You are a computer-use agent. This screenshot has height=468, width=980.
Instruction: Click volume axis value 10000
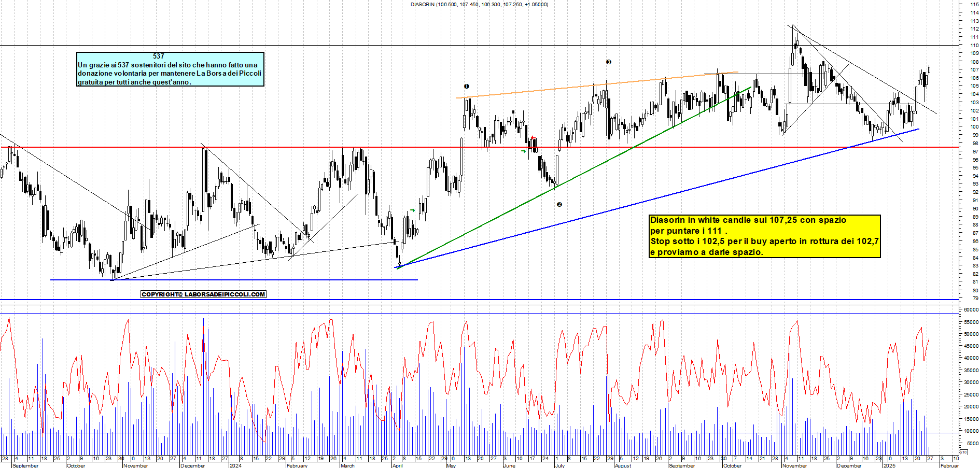971,431
